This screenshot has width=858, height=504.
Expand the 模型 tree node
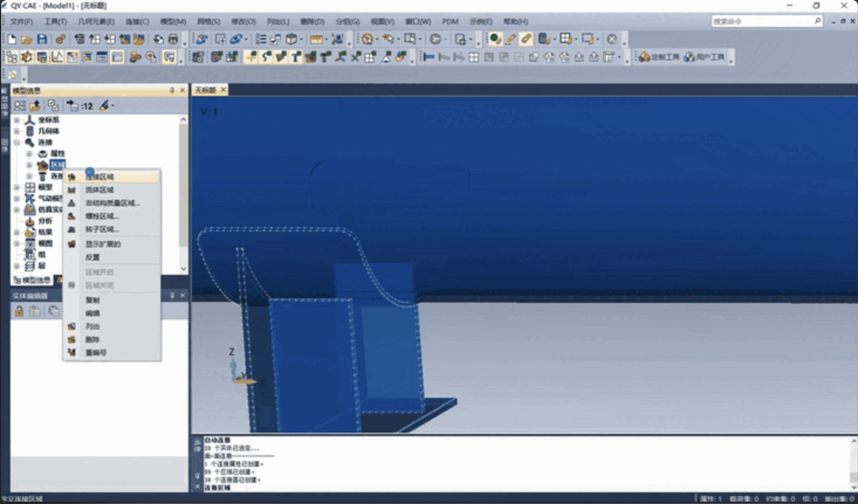(x=17, y=187)
